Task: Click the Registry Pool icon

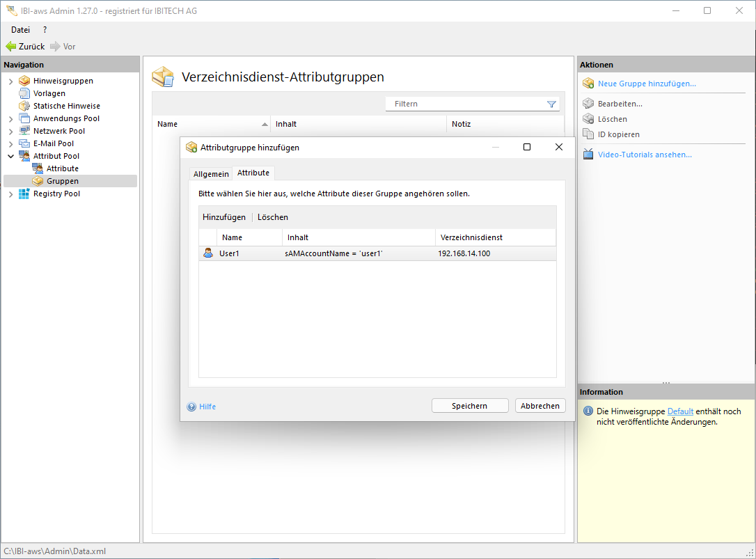Action: [24, 194]
